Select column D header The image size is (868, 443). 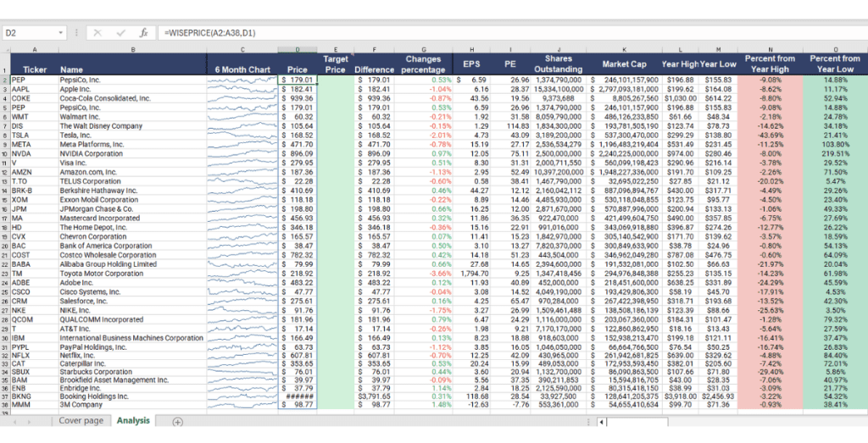(297, 51)
